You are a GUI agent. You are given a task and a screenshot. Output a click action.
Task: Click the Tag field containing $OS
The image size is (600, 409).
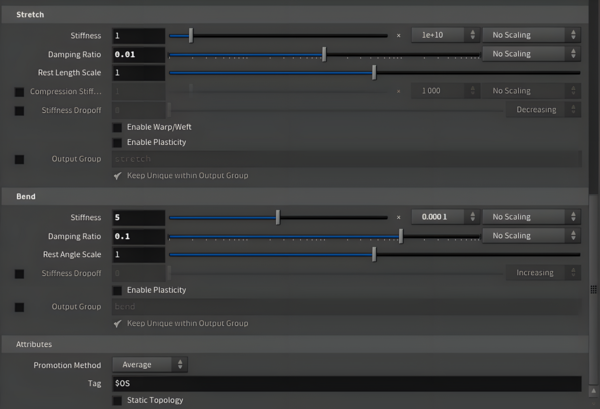[347, 383]
